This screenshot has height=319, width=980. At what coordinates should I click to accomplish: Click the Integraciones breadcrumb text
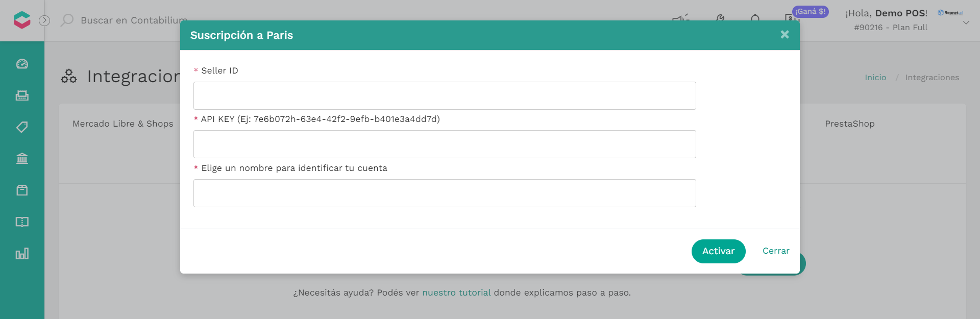pos(932,78)
